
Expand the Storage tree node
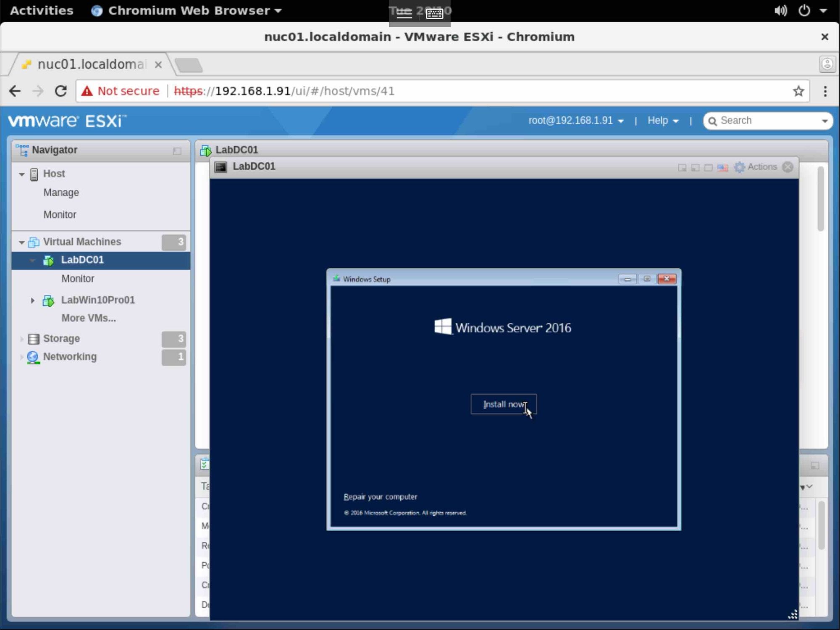21,339
